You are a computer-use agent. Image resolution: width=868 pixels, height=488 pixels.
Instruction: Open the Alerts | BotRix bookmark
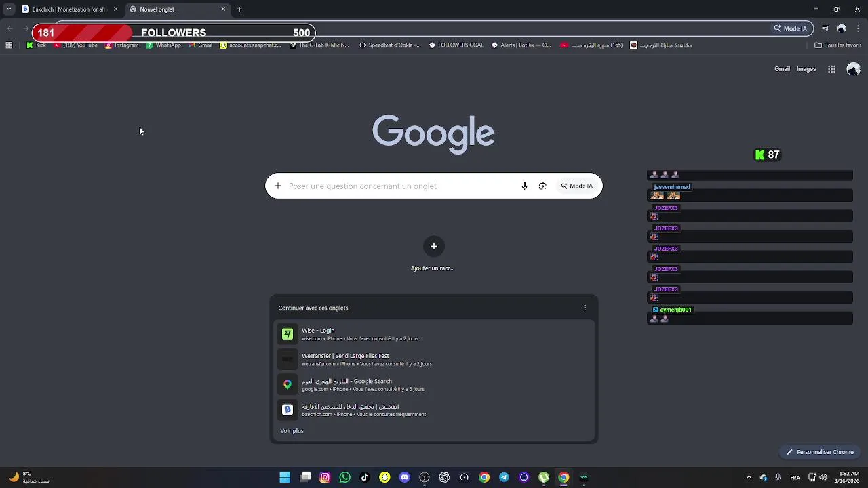pyautogui.click(x=521, y=45)
